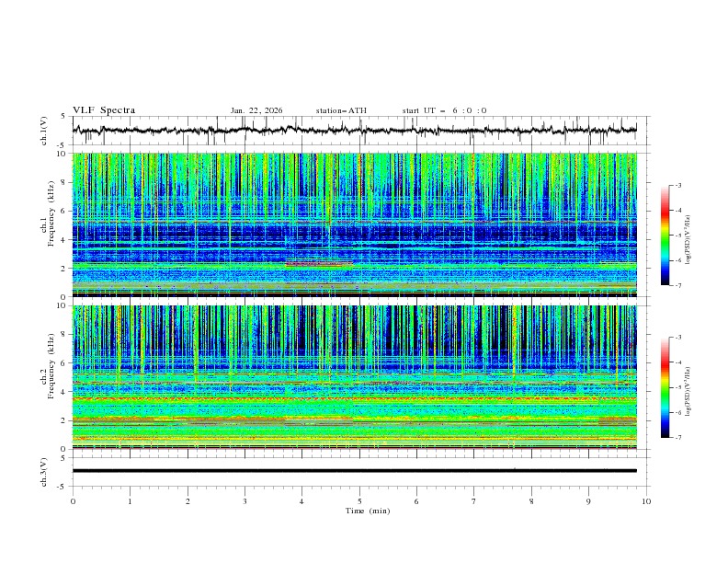Click the 'ch.3(V)' axis label
Image resolution: width=728 pixels, height=563 pixels.
[44, 472]
